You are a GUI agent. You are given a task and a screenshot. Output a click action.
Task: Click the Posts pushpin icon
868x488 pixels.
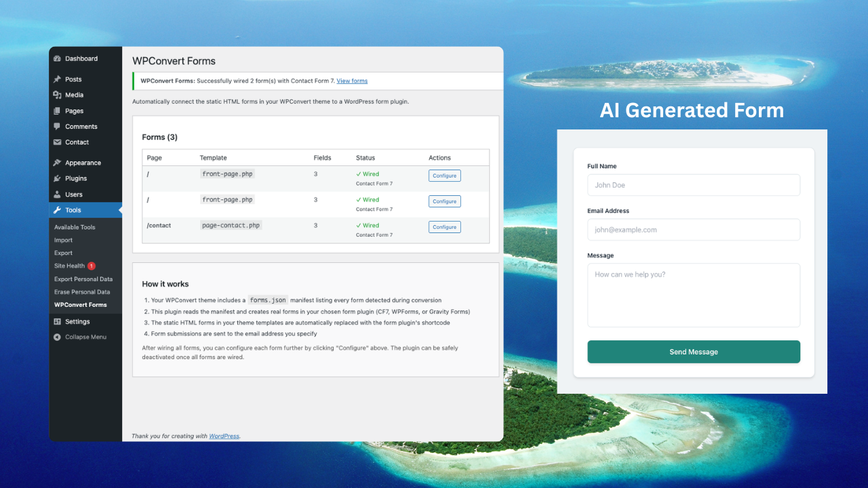[58, 79]
